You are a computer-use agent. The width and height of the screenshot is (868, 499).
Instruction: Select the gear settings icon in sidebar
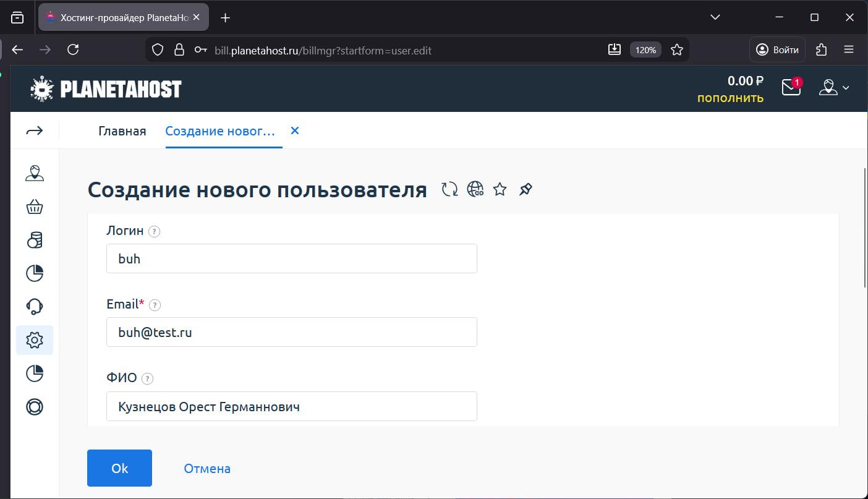[x=35, y=339]
